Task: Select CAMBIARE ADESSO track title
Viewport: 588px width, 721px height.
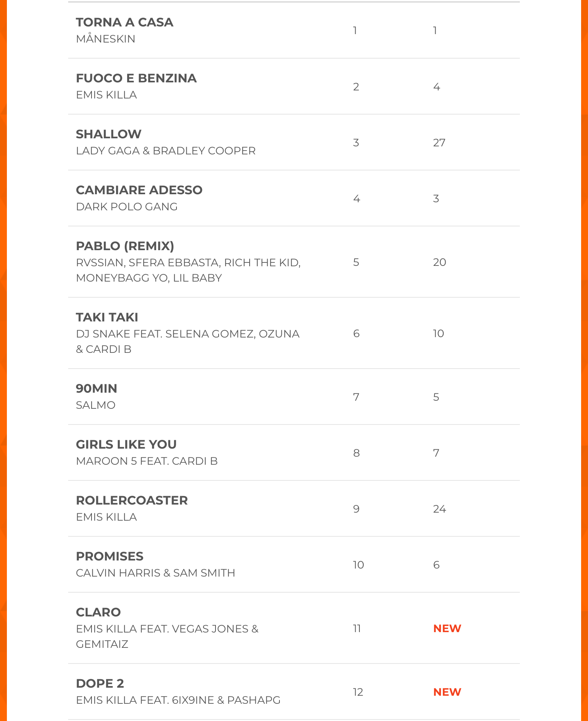Action: [139, 190]
